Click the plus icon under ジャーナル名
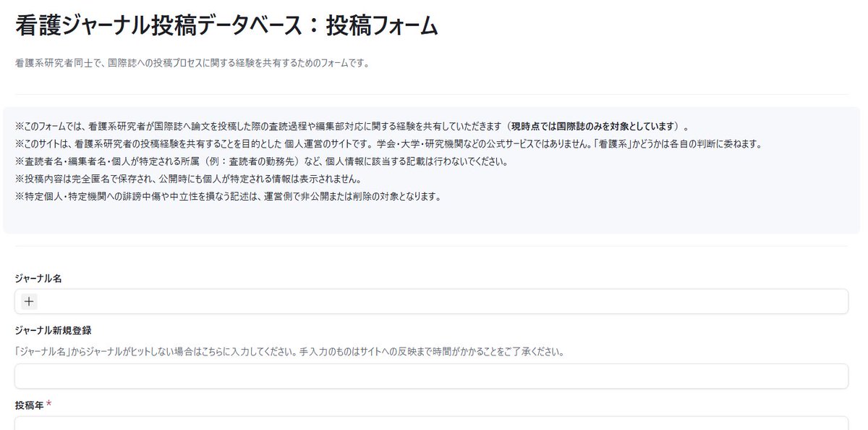 [x=28, y=302]
